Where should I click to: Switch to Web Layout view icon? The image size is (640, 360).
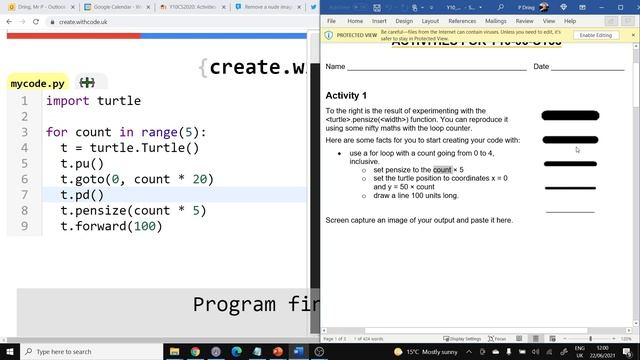coord(552,339)
